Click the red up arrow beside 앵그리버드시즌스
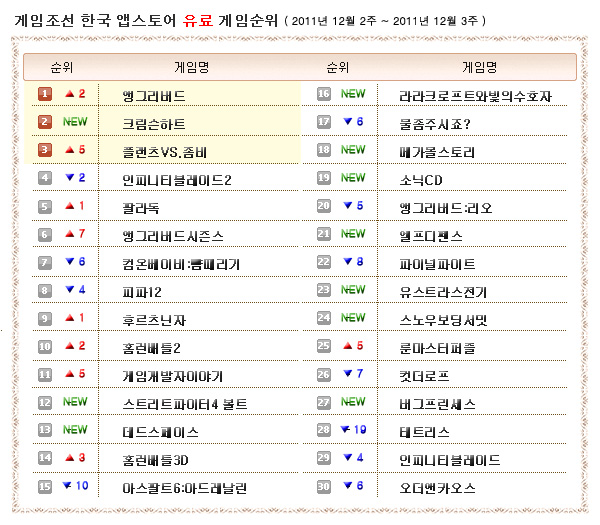This screenshot has width=600, height=525. pos(70,233)
